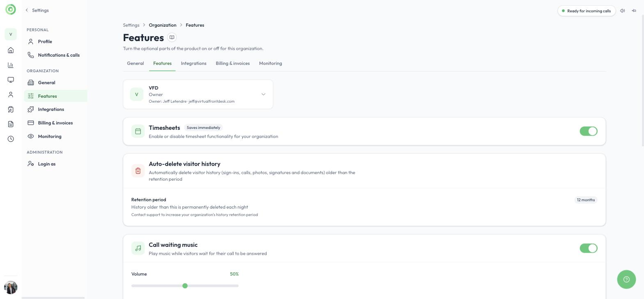
Task: Expand the VFD organization selector
Action: 198,94
